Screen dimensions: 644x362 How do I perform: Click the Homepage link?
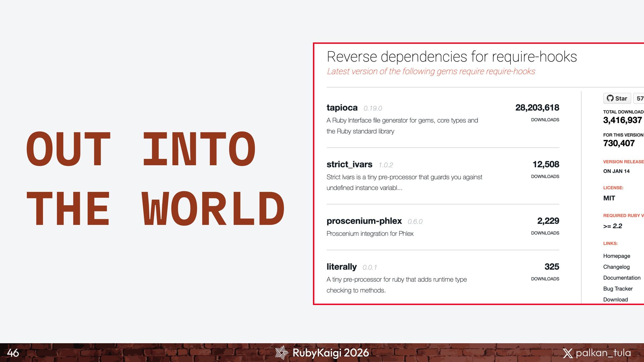tap(616, 256)
